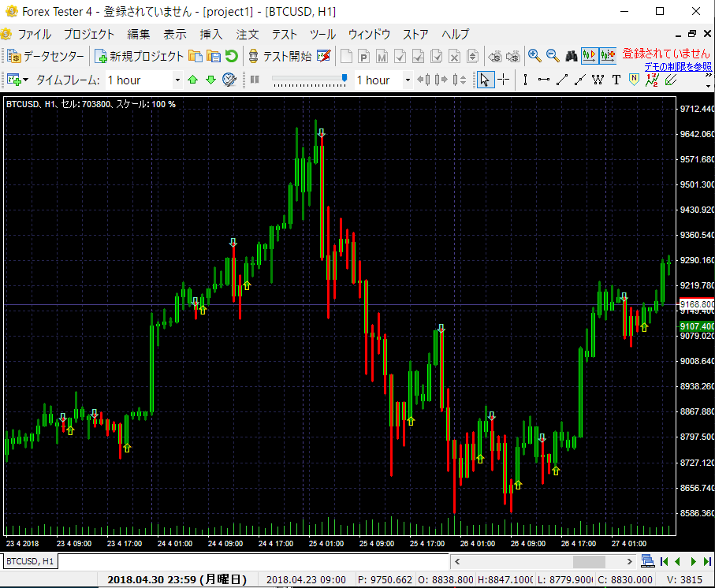Open the Data Center (データセンター)
Image resolution: width=715 pixels, height=588 pixels.
tap(46, 56)
